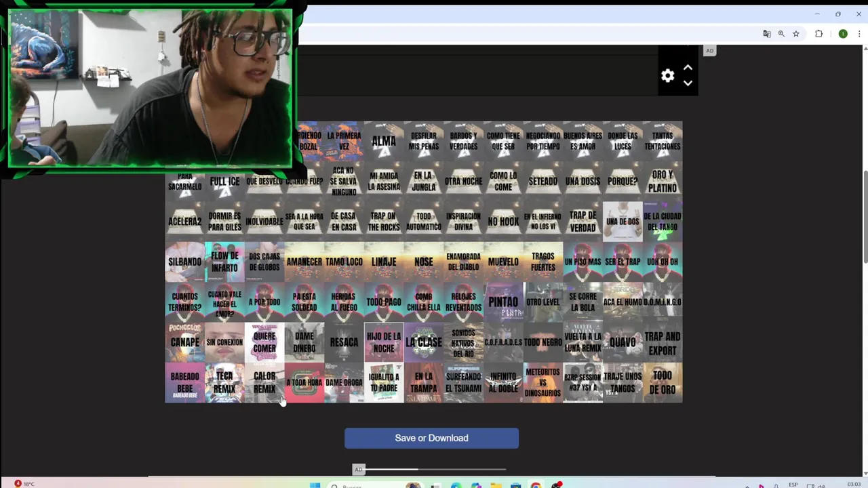Select ENAMORADA DEL DIABLO tile
Image resolution: width=868 pixels, height=488 pixels.
click(463, 262)
